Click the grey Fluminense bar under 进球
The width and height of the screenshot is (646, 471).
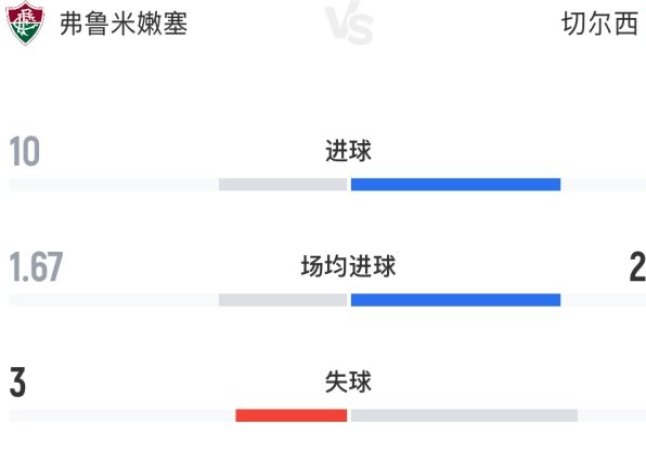(283, 184)
